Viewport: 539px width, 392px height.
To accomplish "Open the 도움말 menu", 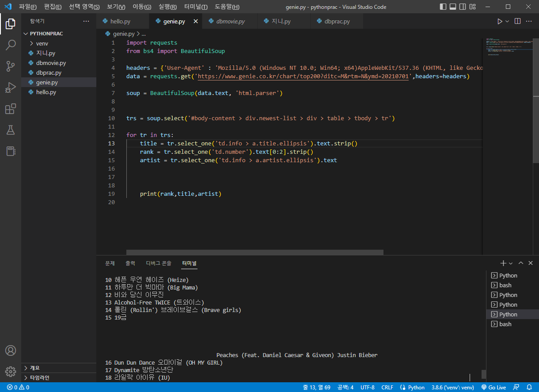I will [x=227, y=7].
